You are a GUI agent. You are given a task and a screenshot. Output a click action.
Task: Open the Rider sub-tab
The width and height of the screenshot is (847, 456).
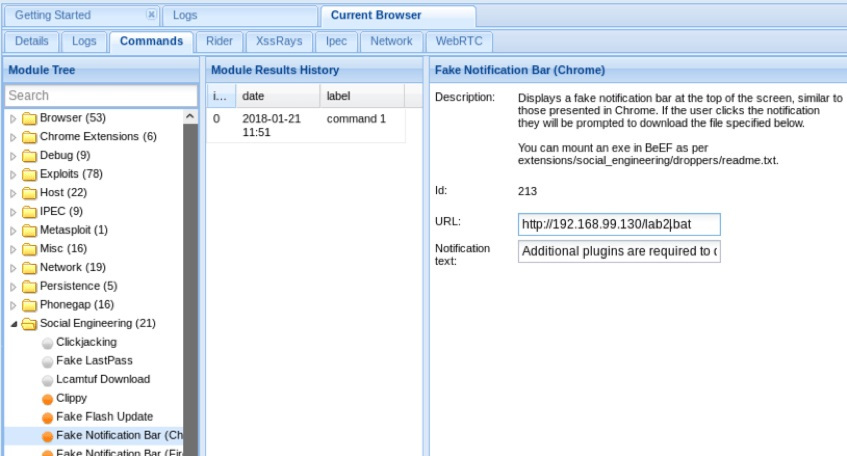coord(219,41)
